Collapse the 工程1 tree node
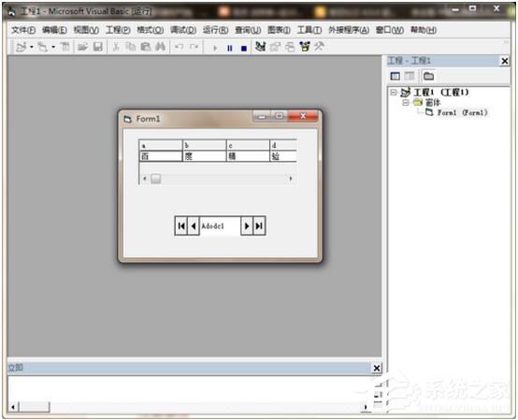This screenshot has height=420, width=518. coord(393,93)
